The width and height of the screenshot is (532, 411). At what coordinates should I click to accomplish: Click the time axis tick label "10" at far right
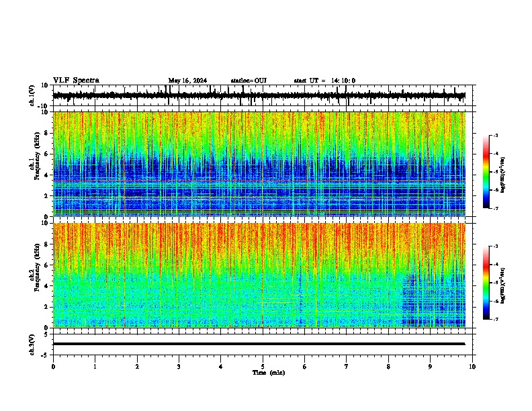click(472, 367)
